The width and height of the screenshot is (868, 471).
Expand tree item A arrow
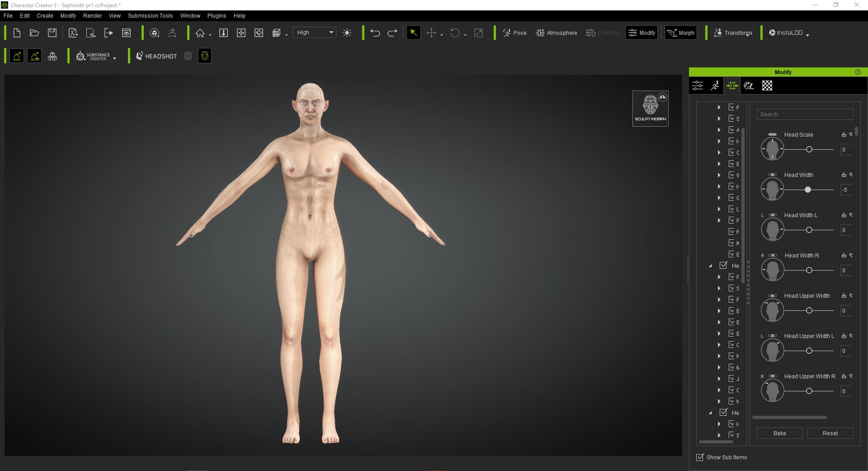coord(719,130)
